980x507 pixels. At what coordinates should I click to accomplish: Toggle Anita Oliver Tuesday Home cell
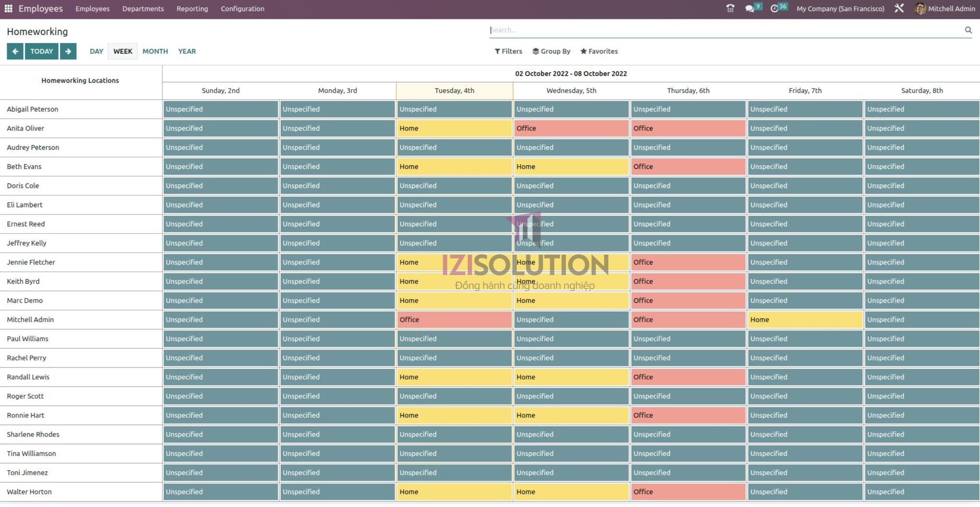(x=454, y=128)
